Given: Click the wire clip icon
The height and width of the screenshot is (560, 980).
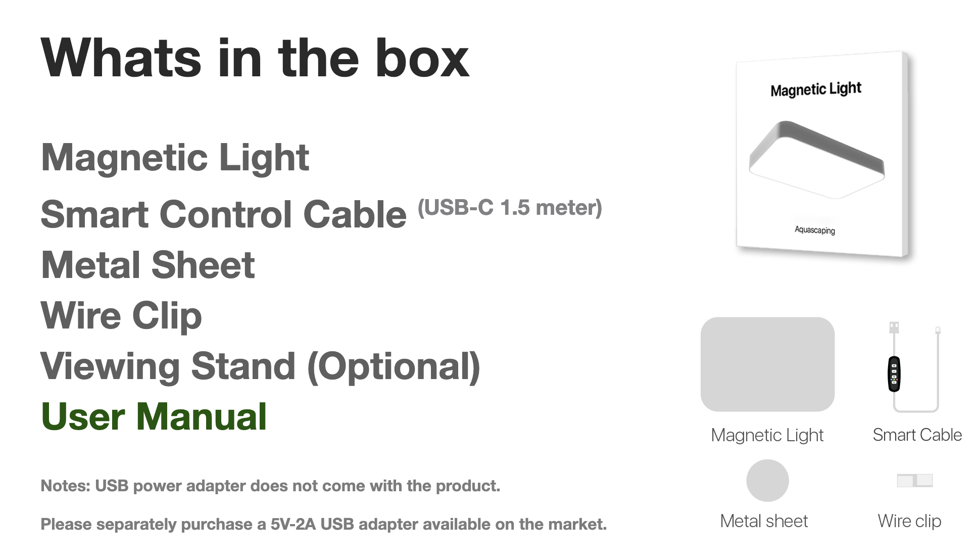Looking at the screenshot, I should (914, 480).
